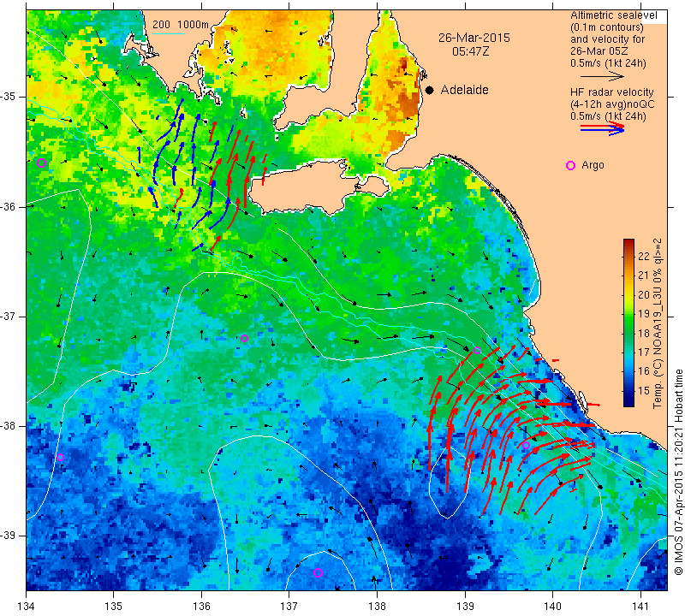Click the 19 value on the color scale
The height and width of the screenshot is (616, 685).
pyautogui.click(x=644, y=313)
